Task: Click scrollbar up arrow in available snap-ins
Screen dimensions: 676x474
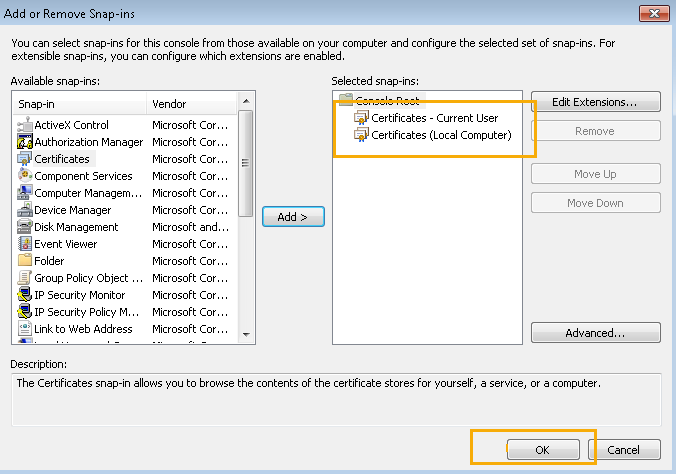Action: (x=246, y=101)
